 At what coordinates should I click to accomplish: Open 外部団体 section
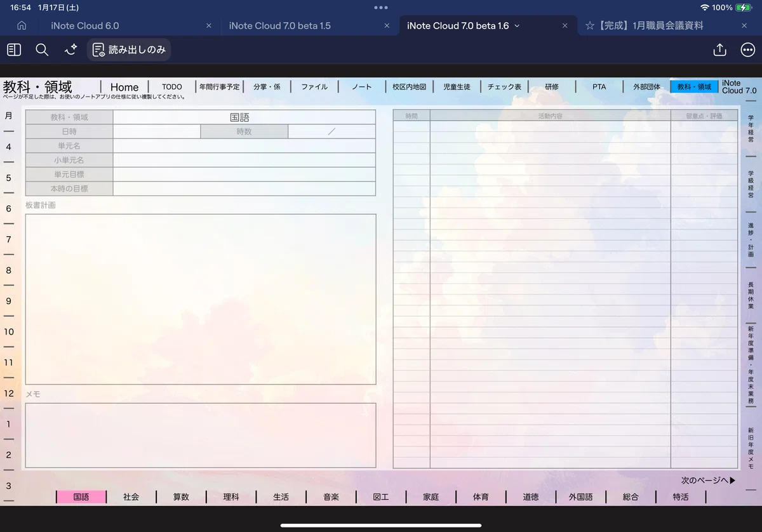[646, 87]
